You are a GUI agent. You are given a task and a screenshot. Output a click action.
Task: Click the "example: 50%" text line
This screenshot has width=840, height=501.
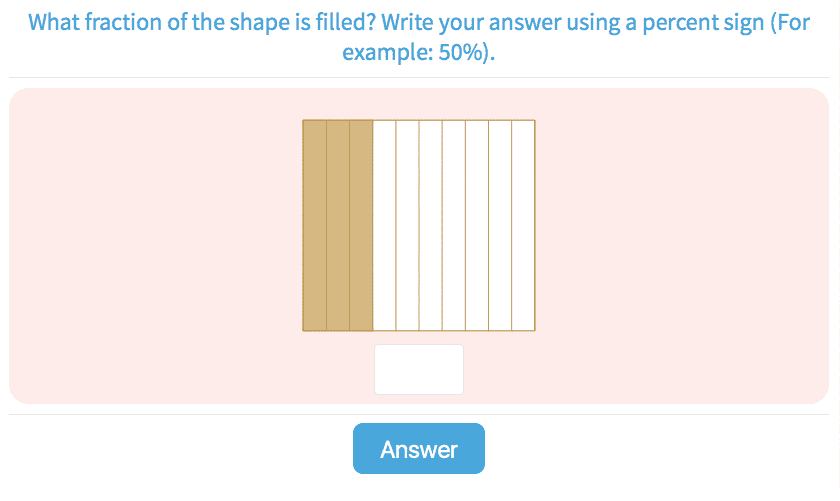coord(419,52)
